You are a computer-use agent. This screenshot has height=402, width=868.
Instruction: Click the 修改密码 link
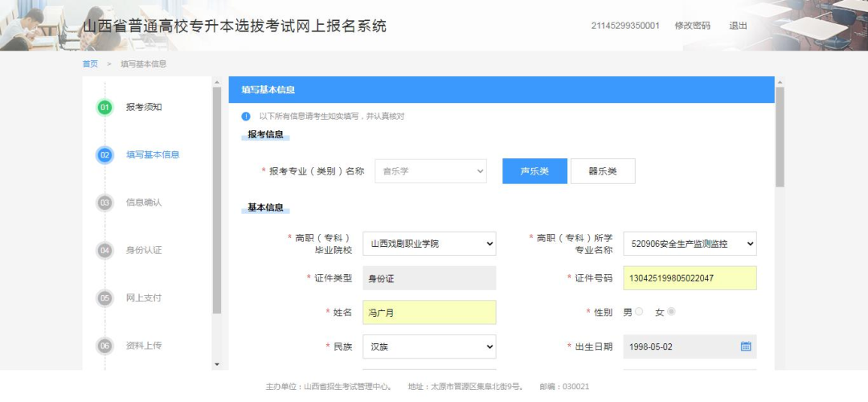pos(692,26)
